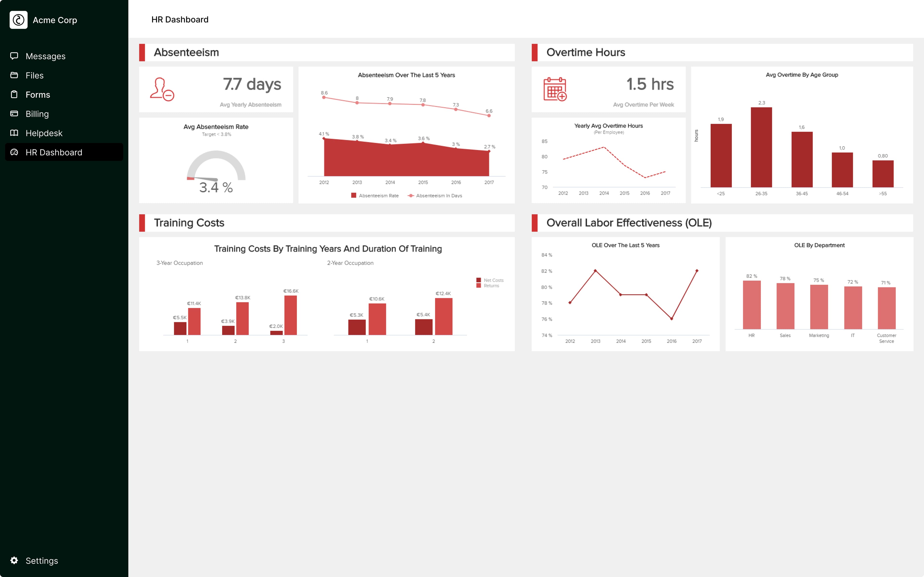Image resolution: width=924 pixels, height=577 pixels.
Task: Click the Files folder icon
Action: tap(14, 75)
